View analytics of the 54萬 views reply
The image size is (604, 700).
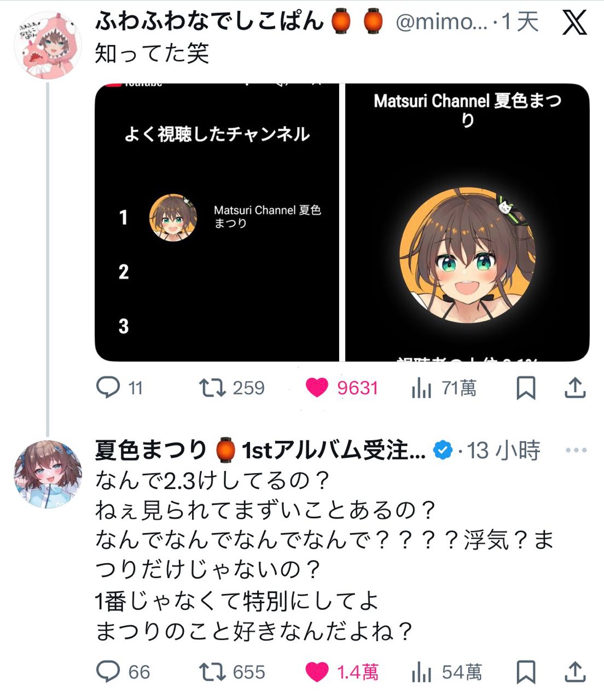(421, 673)
